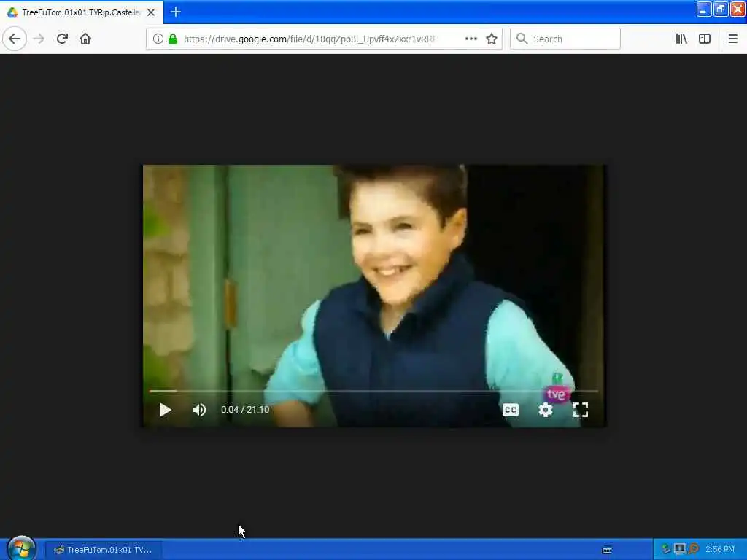The height and width of the screenshot is (560, 747).
Task: Mute the video volume
Action: 198,410
